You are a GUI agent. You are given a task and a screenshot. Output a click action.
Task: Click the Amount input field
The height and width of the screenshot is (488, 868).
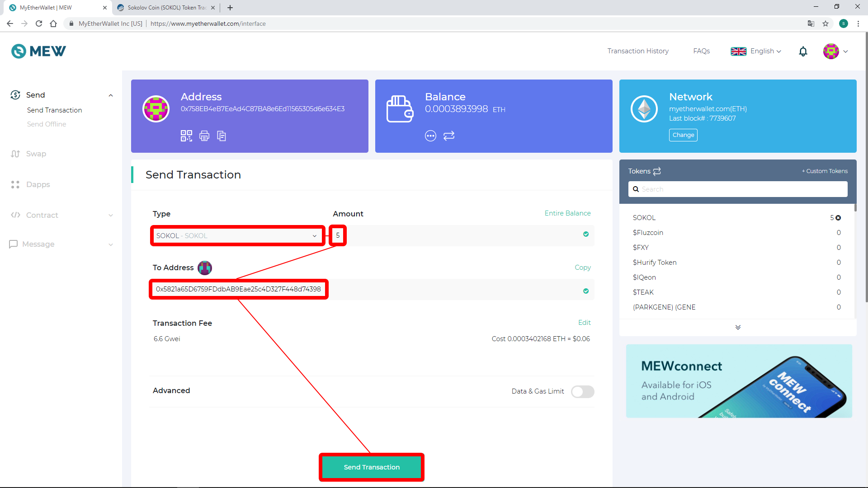tap(462, 235)
